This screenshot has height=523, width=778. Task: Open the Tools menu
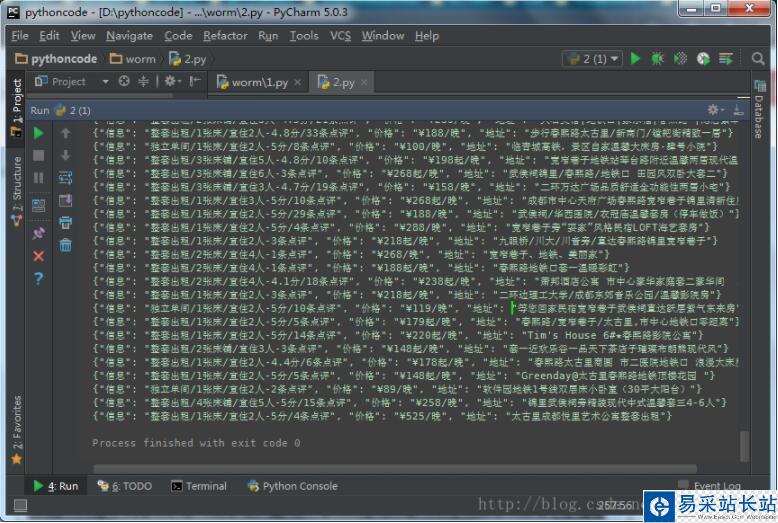pyautogui.click(x=304, y=36)
